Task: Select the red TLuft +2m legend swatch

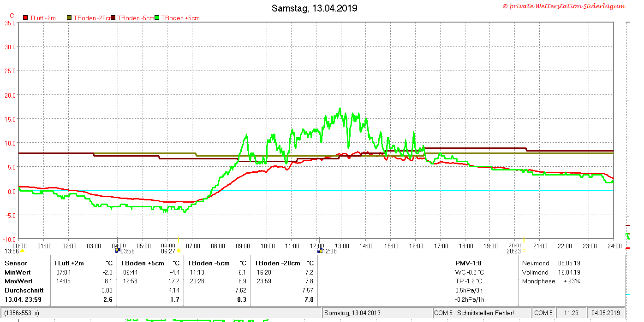Action: click(x=25, y=18)
